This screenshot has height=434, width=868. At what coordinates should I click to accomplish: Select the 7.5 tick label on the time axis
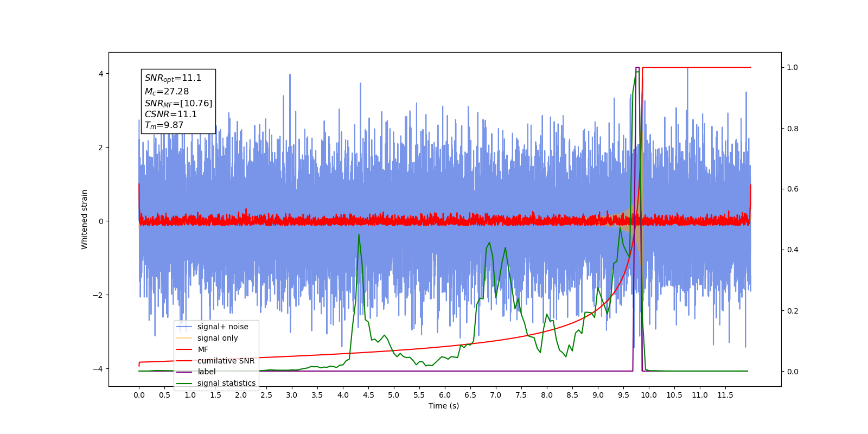pos(521,395)
